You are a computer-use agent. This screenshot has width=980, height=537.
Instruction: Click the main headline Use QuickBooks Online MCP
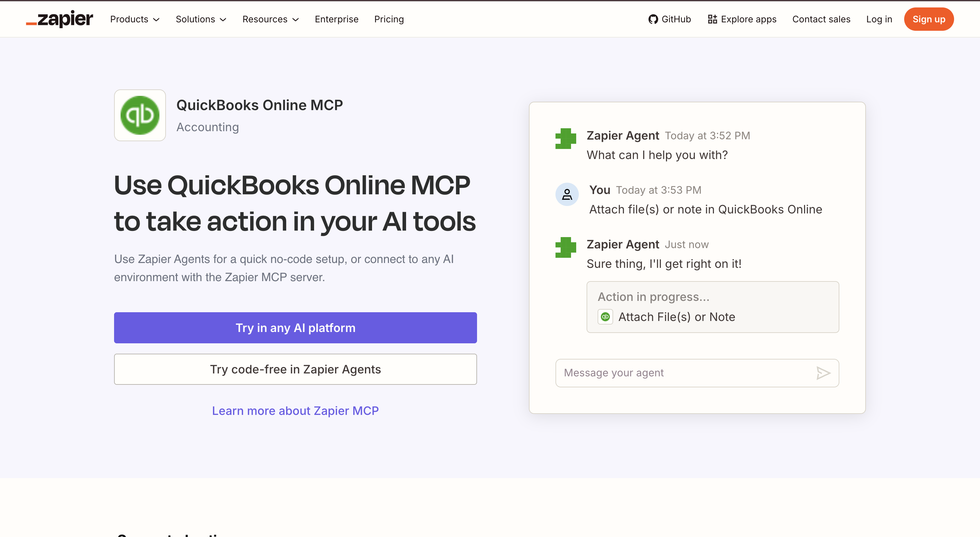pos(295,203)
